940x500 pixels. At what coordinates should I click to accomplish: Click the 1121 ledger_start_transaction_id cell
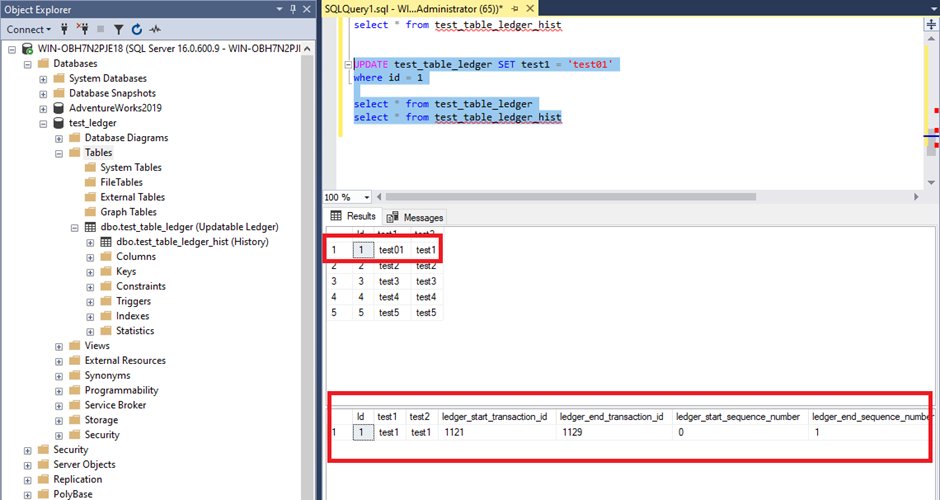(496, 432)
